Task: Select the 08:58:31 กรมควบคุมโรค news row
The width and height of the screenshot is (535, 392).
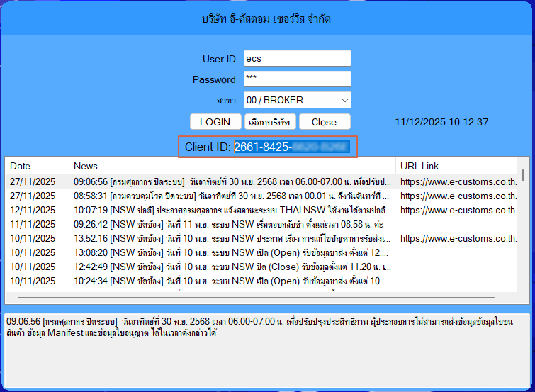Action: pyautogui.click(x=232, y=196)
